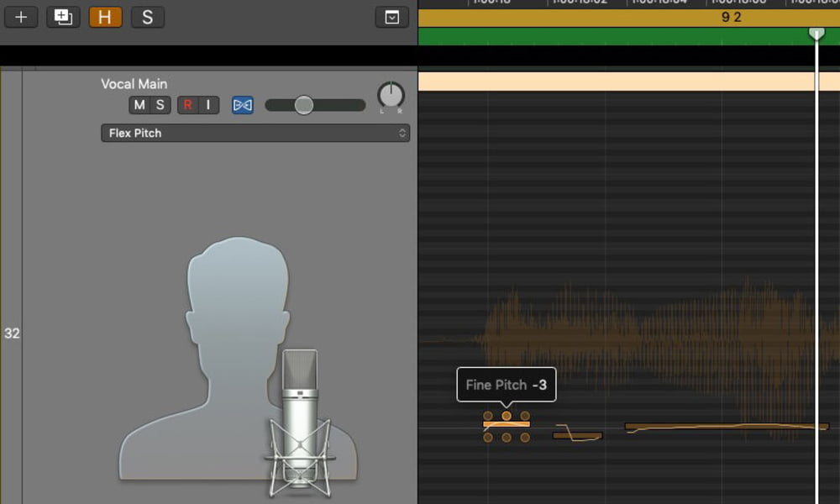840x504 pixels.
Task: Toggle the orange H hide tracks button
Action: coord(105,17)
